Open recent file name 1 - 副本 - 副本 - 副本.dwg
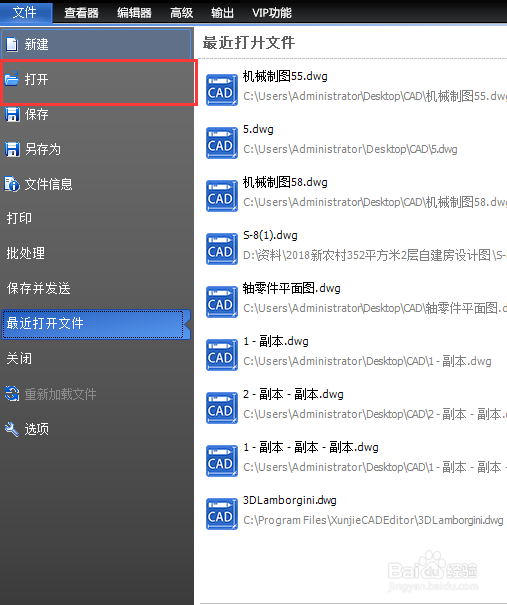The width and height of the screenshot is (507, 605). point(311,447)
